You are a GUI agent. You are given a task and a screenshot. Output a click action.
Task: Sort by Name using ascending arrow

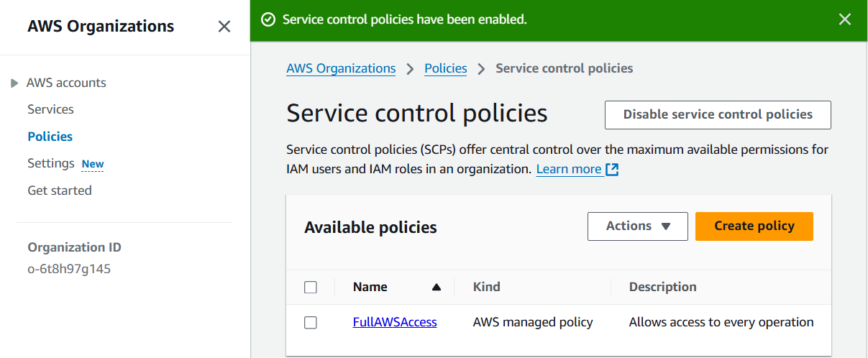tap(436, 287)
